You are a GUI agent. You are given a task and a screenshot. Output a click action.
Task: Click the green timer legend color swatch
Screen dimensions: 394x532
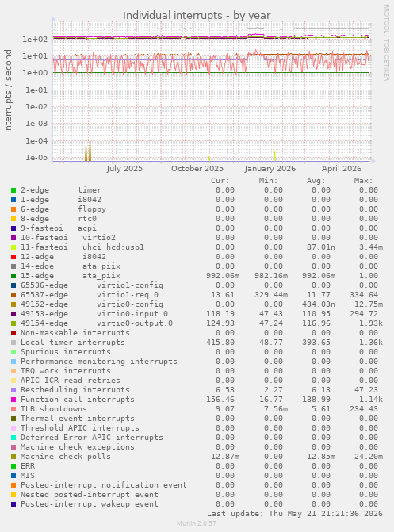(13, 190)
